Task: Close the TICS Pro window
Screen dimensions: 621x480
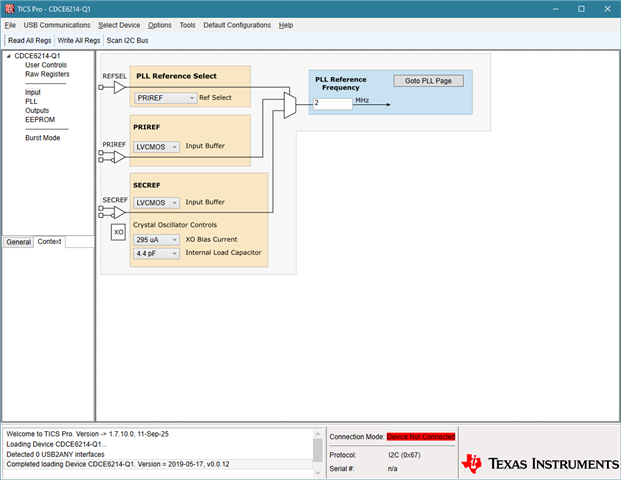Action: pos(607,9)
